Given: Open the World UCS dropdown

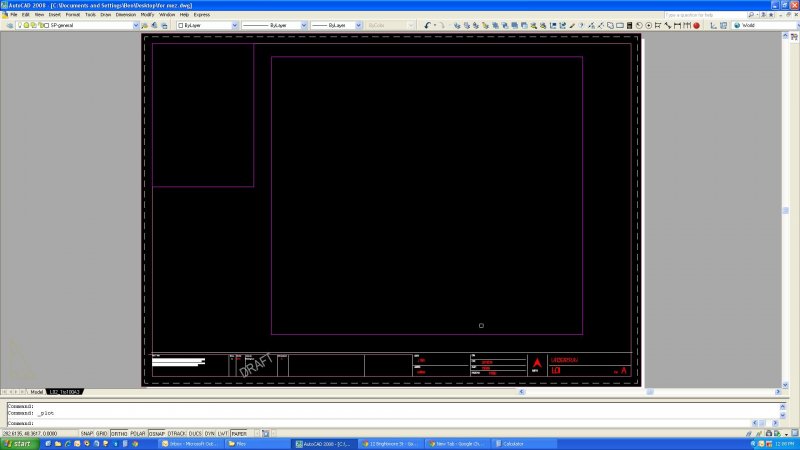Looking at the screenshot, I should click(765, 25).
